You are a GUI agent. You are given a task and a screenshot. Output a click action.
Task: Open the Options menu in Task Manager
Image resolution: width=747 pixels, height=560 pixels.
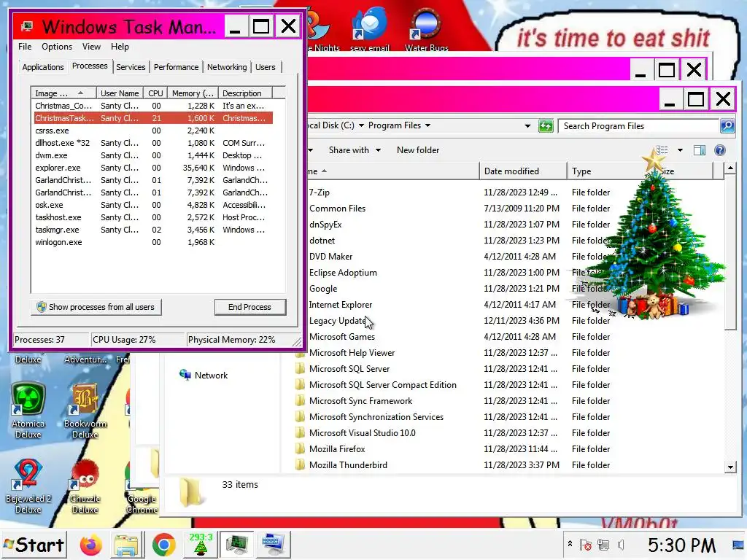tap(57, 47)
